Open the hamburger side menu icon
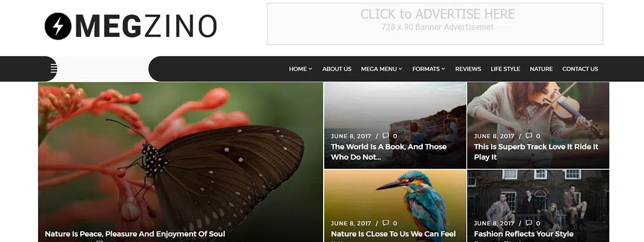 tap(54, 69)
